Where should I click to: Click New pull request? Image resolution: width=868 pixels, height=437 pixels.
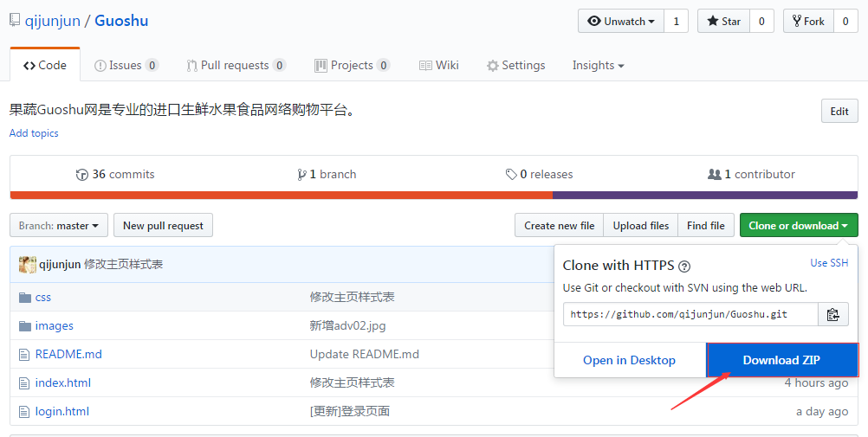(164, 226)
